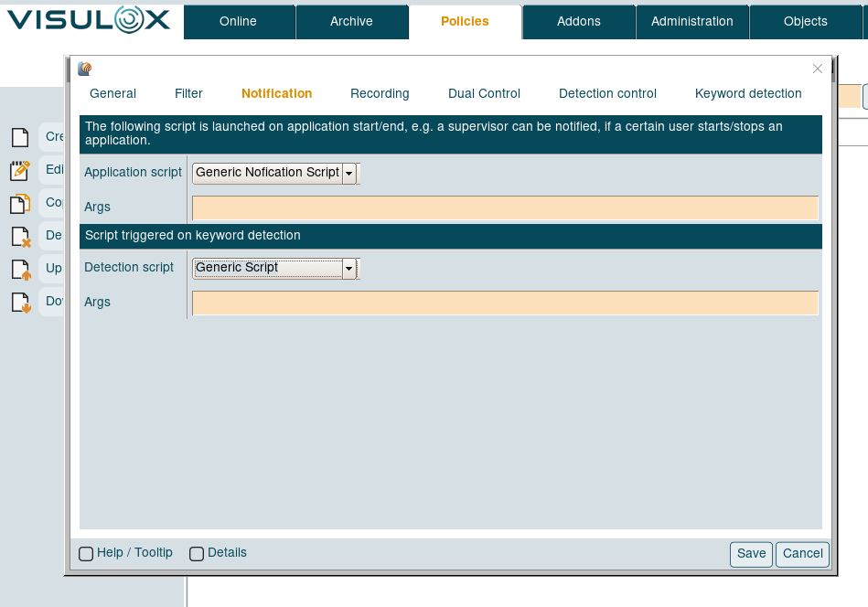Screen dimensions: 868x607
Task: Toggle the Details checkbox
Action: tap(197, 553)
